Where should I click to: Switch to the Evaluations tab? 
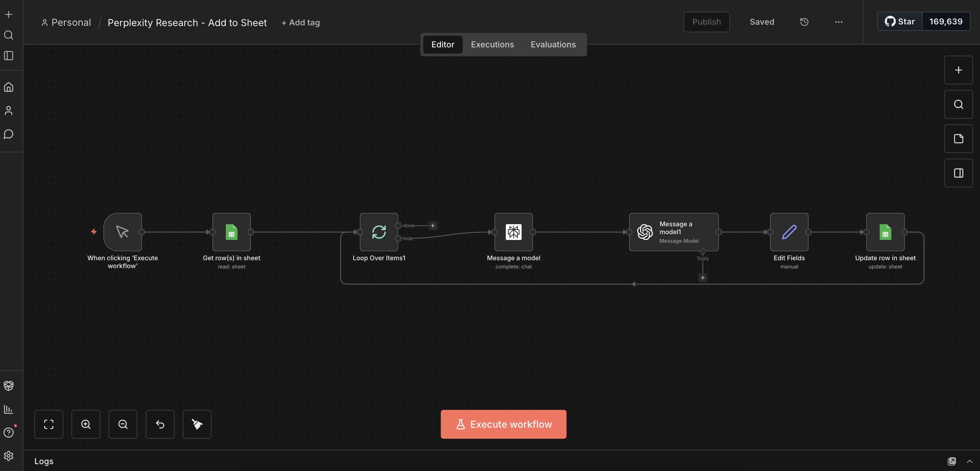pyautogui.click(x=553, y=45)
